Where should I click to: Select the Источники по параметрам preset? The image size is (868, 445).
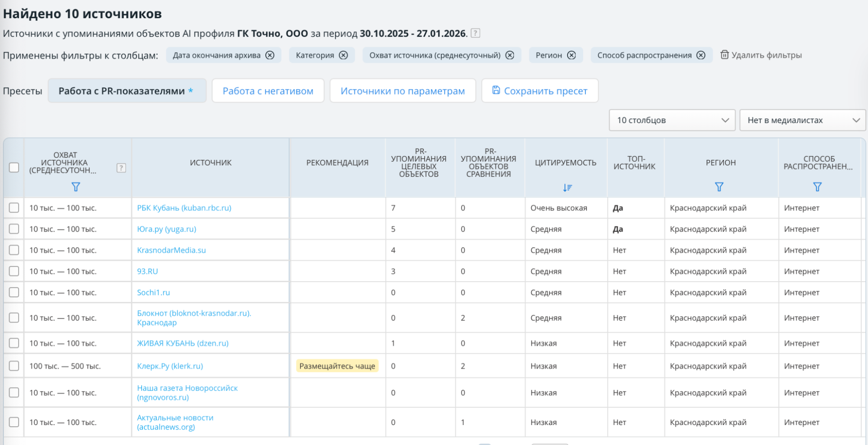(403, 91)
